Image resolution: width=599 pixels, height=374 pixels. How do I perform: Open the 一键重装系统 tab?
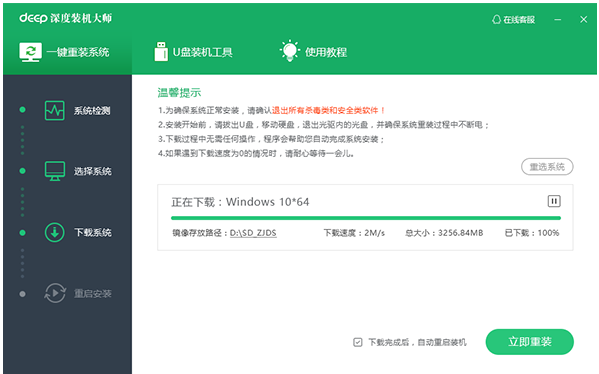point(65,52)
